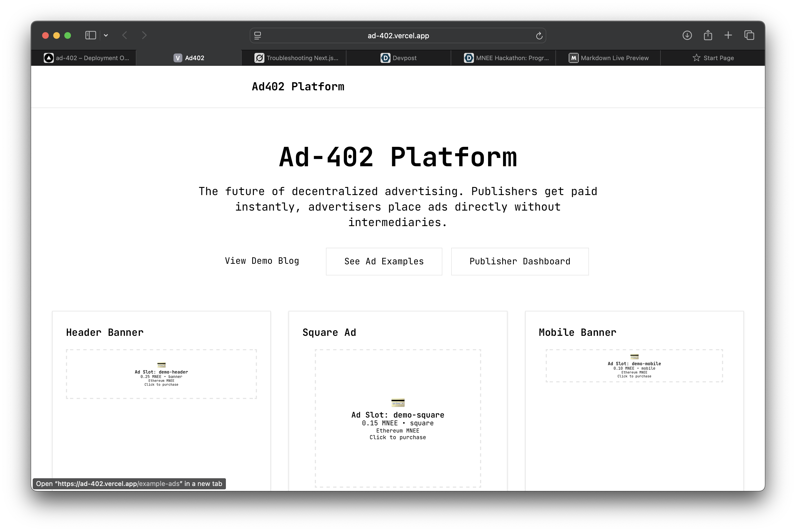
Task: Click the Ad402 Platform header logo text
Action: [298, 87]
